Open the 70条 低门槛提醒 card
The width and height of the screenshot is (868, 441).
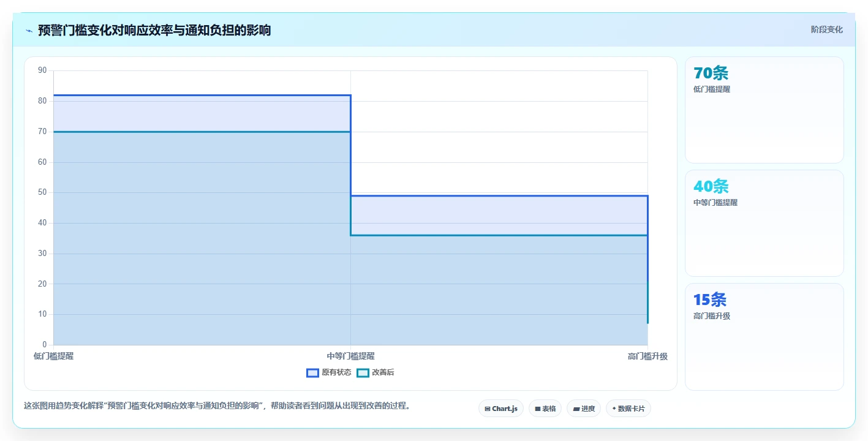[x=764, y=110]
